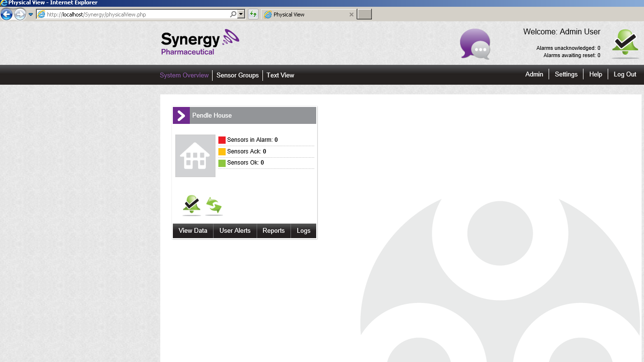Click the purple chat bubble messages icon
The image size is (644, 362).
click(475, 44)
